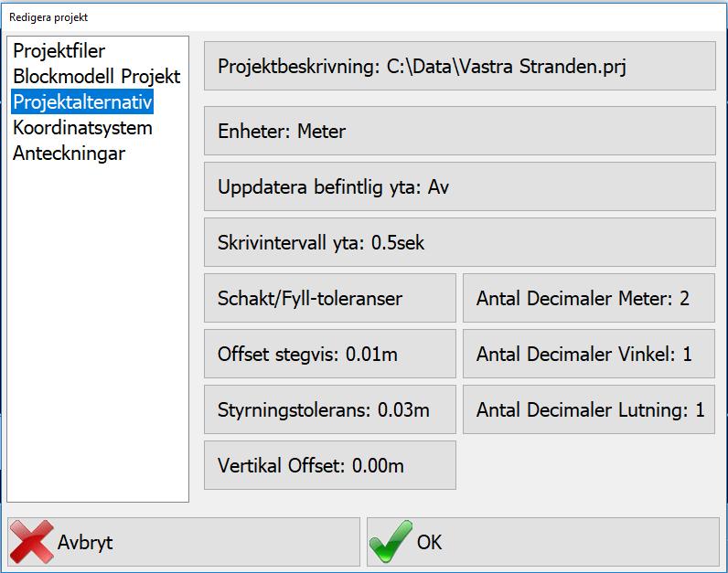Select the highlighted Projektalternativ entry
Image resolution: width=728 pixels, height=573 pixels.
pos(82,102)
